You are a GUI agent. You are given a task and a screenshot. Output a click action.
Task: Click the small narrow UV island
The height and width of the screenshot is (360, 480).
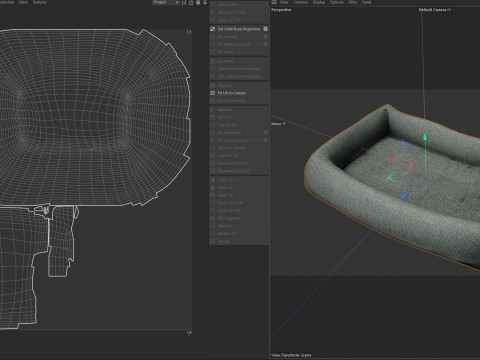click(62, 242)
